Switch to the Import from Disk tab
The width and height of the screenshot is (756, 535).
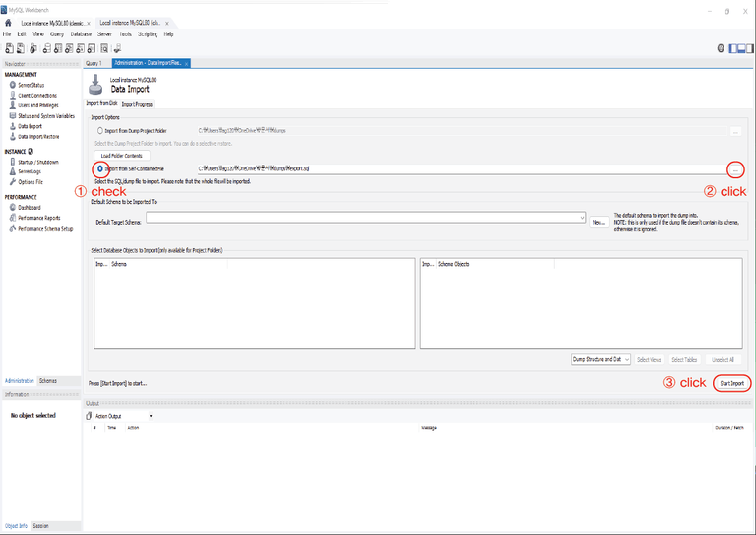click(101, 103)
